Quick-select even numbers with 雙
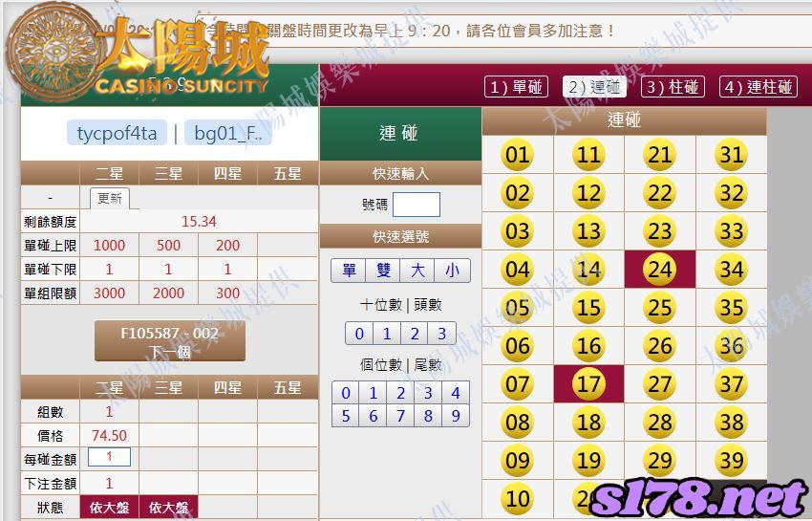The width and height of the screenshot is (812, 521). (x=383, y=271)
